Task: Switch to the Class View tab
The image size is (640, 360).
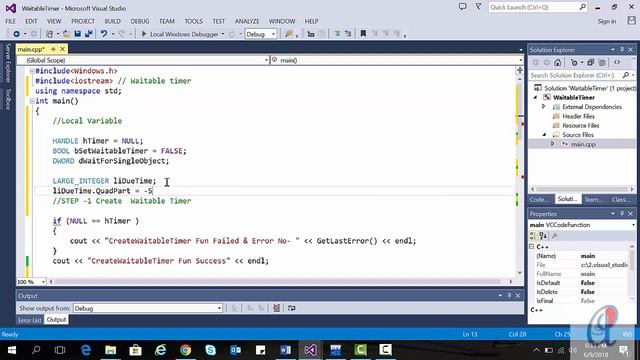Action: click(x=620, y=199)
